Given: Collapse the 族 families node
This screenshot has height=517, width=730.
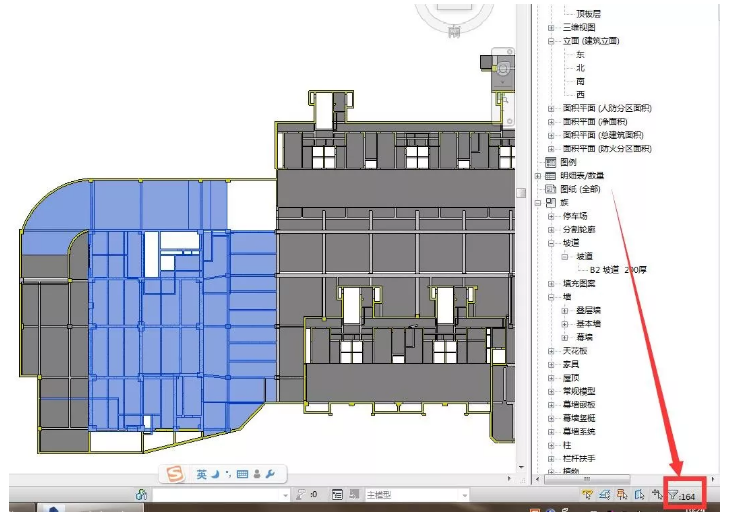Looking at the screenshot, I should click(x=538, y=203).
